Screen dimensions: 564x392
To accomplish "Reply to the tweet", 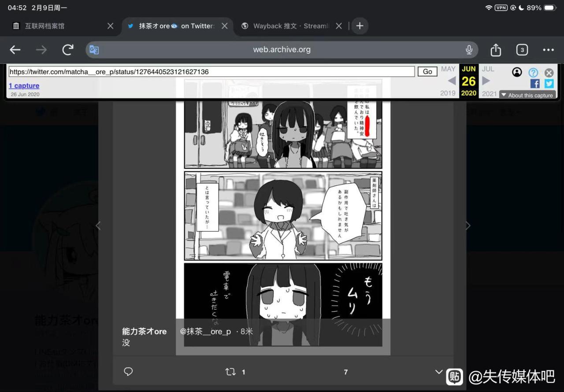I will 128,372.
